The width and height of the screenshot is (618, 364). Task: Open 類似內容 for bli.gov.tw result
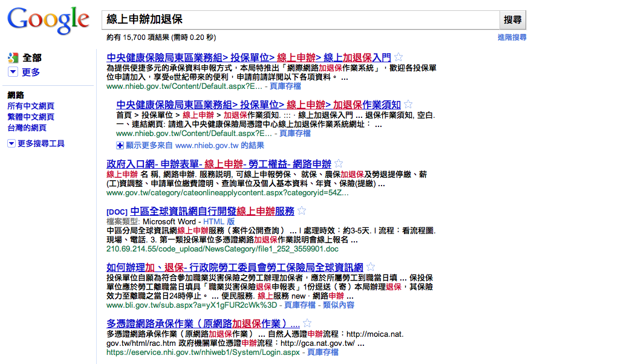(x=339, y=305)
